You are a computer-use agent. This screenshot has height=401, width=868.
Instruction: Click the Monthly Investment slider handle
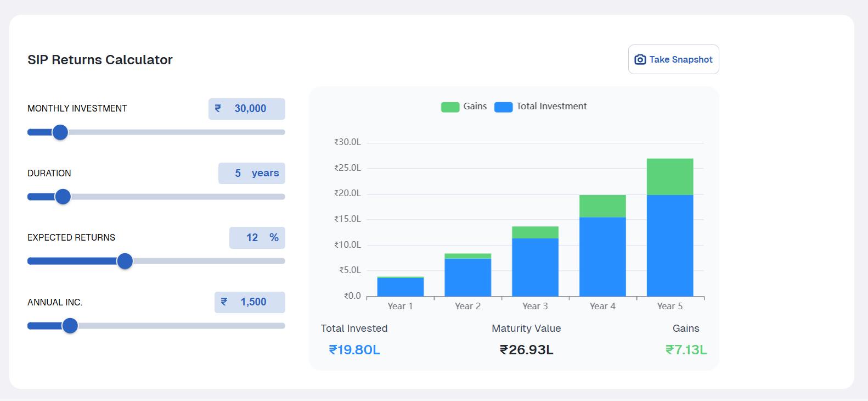coord(60,132)
